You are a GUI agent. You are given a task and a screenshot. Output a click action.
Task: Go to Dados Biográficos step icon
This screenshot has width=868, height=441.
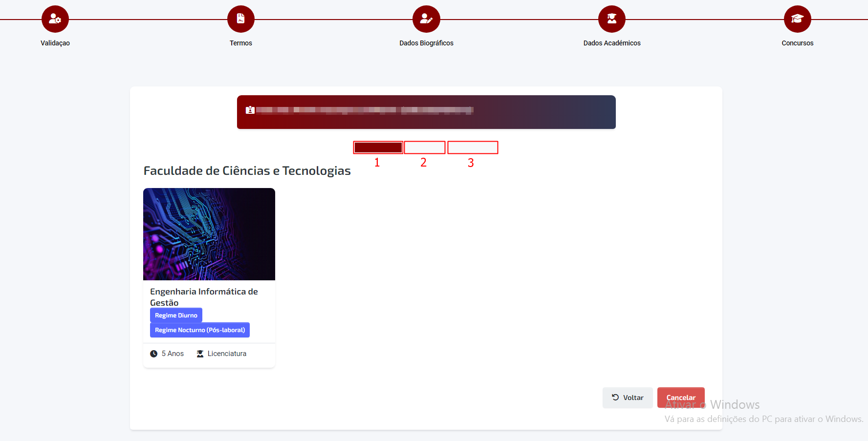click(x=426, y=19)
